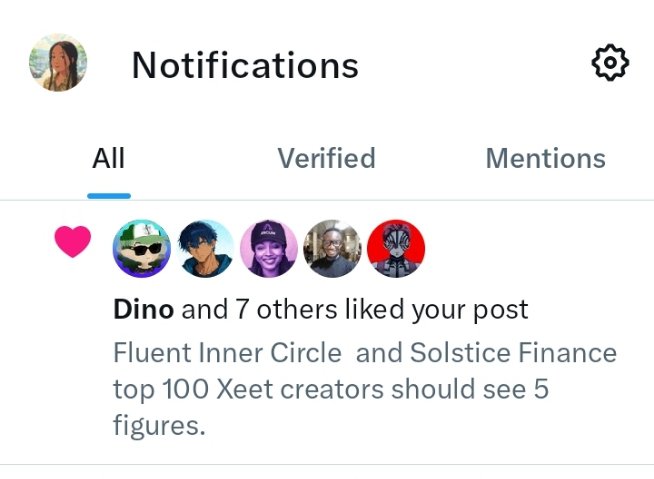Switch to the Verified tab

(x=326, y=158)
